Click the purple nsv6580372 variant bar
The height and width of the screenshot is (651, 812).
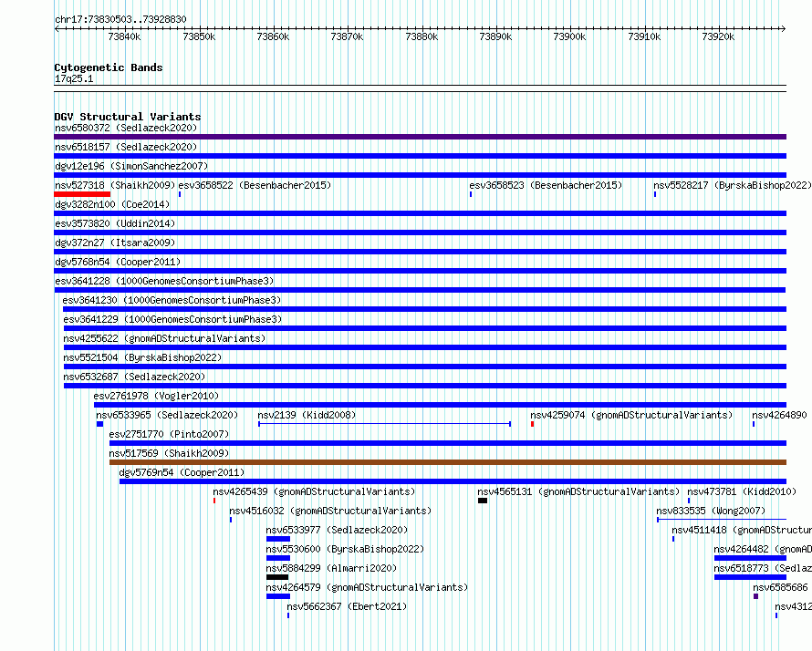[420, 137]
